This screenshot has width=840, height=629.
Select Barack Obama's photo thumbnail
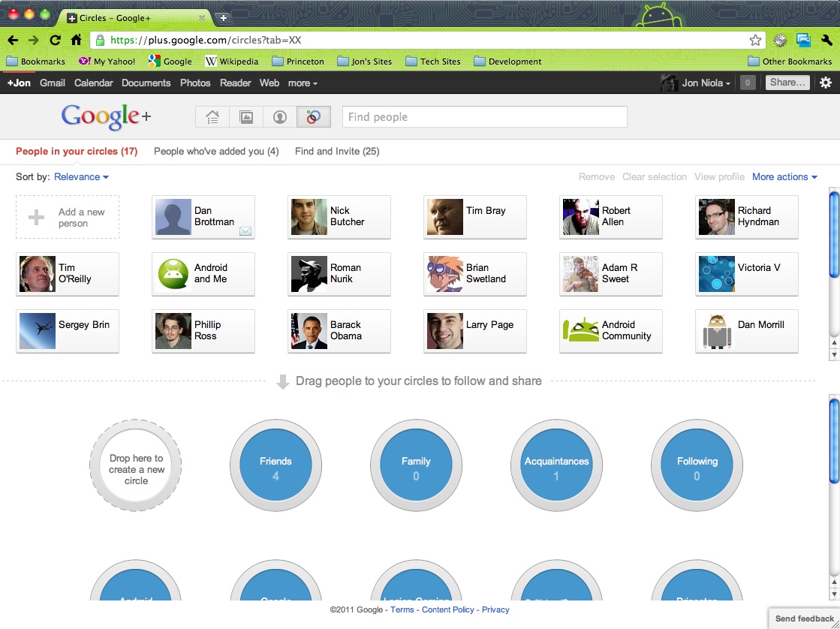309,331
